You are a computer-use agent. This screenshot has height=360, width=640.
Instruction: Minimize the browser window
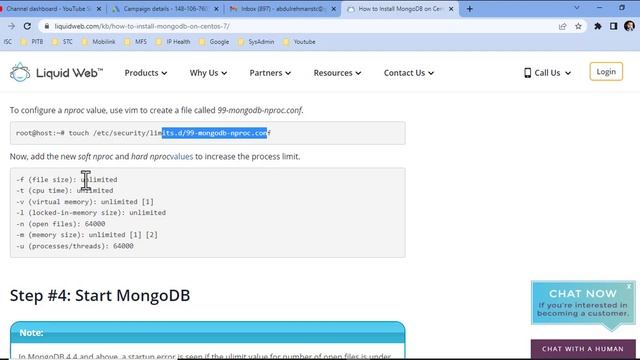click(599, 8)
